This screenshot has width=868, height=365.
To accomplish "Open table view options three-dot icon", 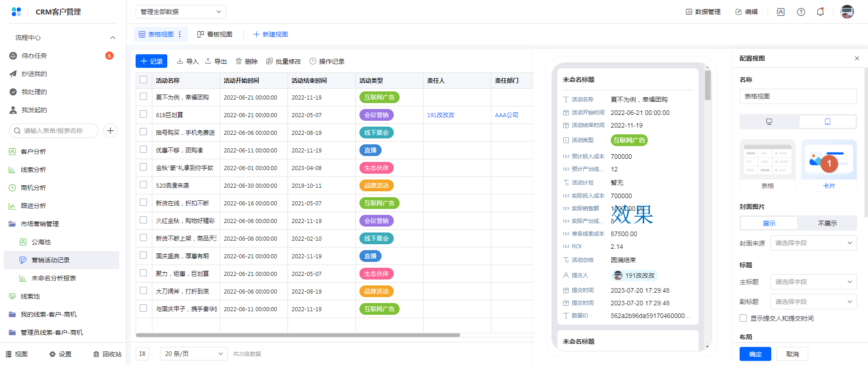I will tap(180, 34).
